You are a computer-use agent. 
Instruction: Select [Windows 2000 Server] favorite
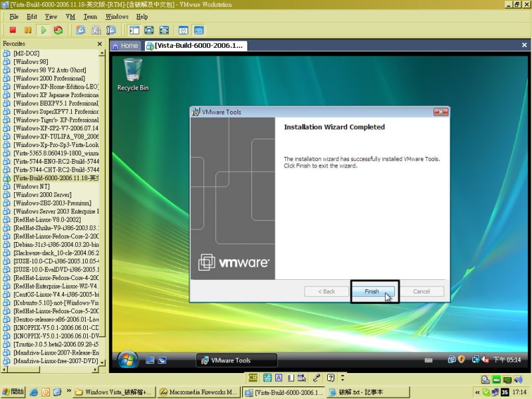[43, 195]
